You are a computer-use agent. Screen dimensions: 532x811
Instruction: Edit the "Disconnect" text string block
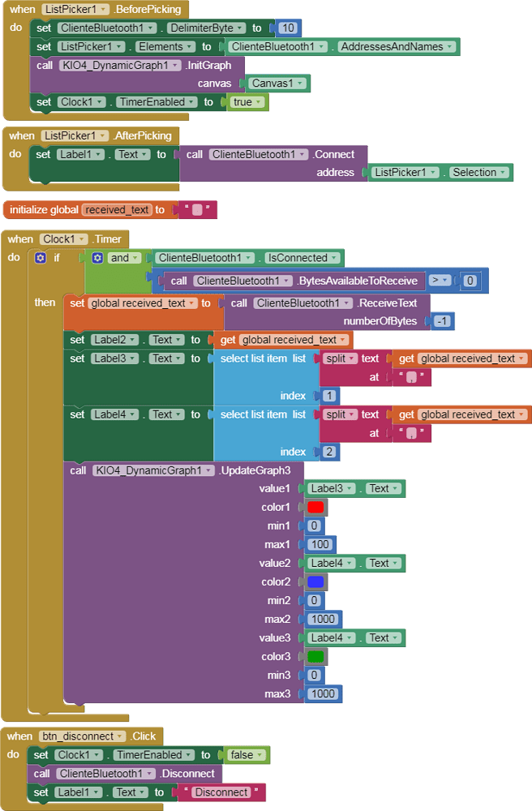click(x=221, y=792)
